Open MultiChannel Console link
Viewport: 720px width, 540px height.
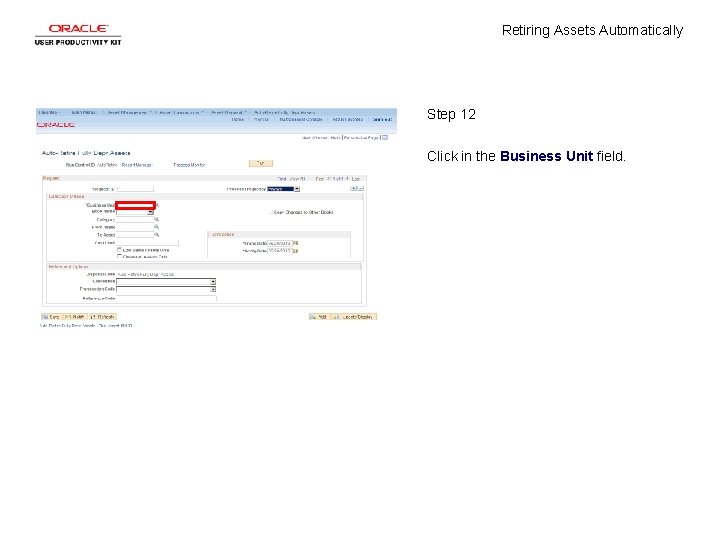pos(301,119)
